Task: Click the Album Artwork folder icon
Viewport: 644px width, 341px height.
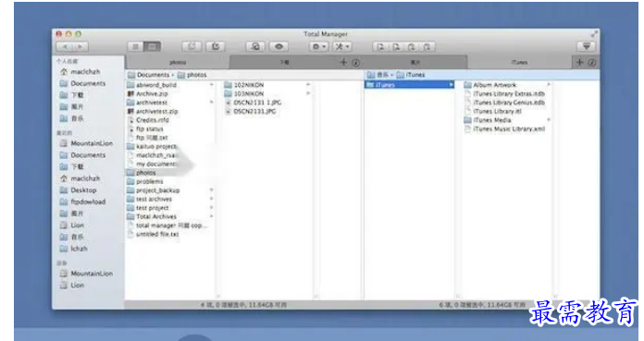Action: pyautogui.click(x=468, y=85)
